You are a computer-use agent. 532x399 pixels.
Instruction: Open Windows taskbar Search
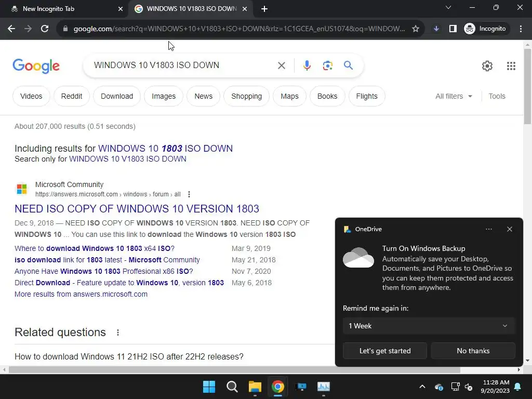(x=232, y=387)
